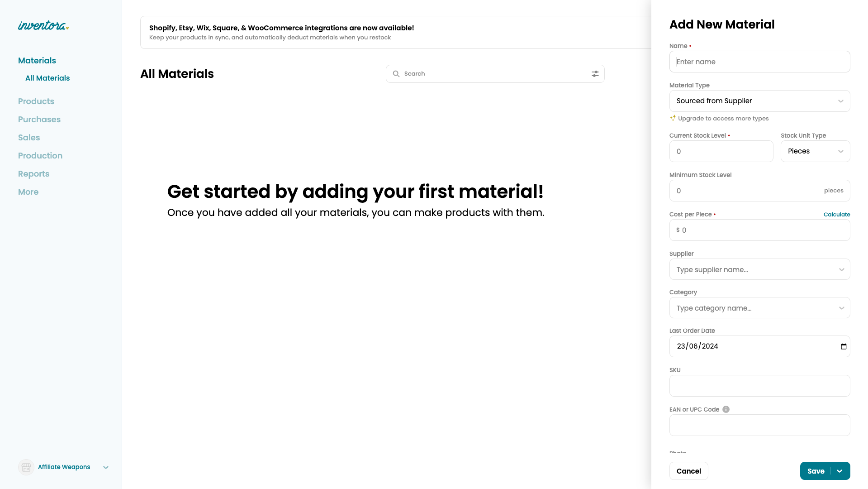Open Save options dropdown arrow

(840, 471)
